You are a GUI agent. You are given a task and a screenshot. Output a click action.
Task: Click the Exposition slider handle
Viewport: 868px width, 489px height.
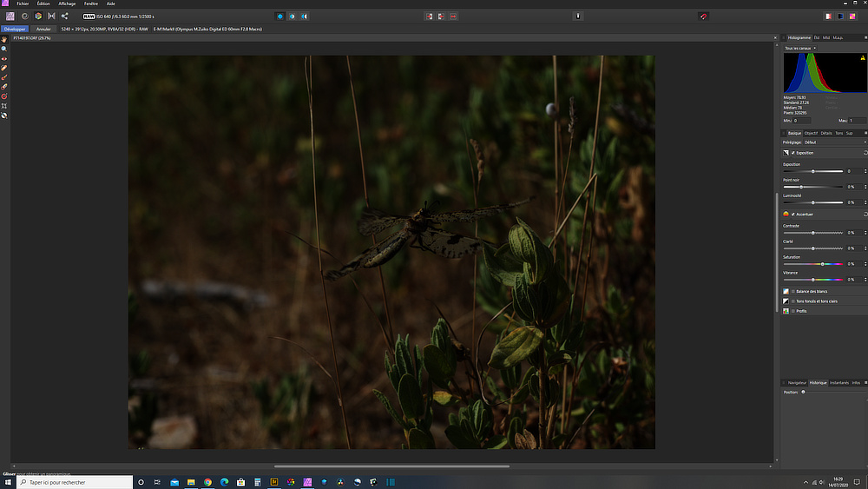(812, 171)
